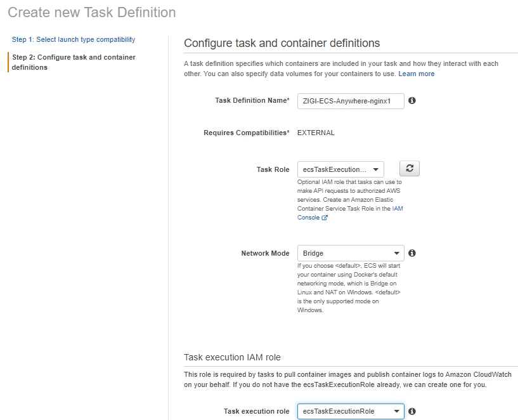Click the Task Definition Name* label
Screen dimensions: 518x420
(252, 100)
